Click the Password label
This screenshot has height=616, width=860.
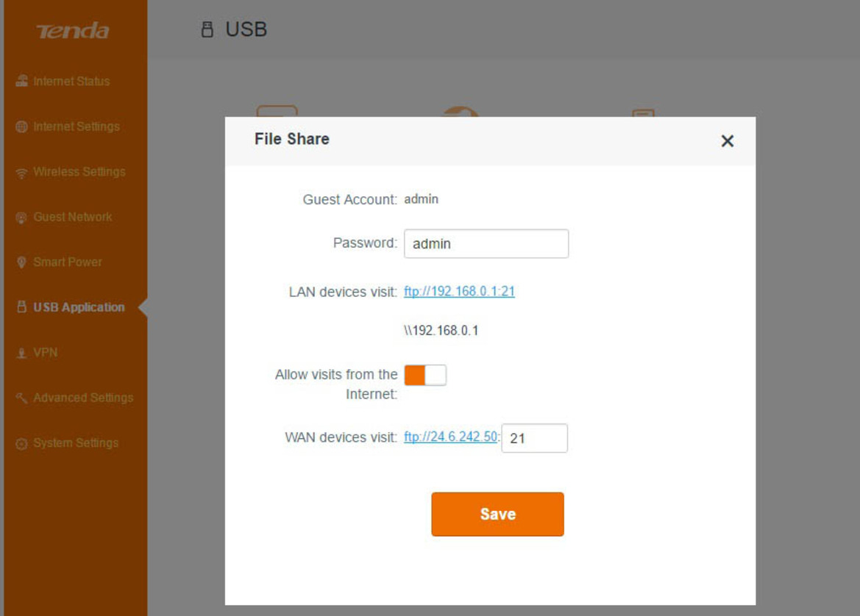pos(366,243)
